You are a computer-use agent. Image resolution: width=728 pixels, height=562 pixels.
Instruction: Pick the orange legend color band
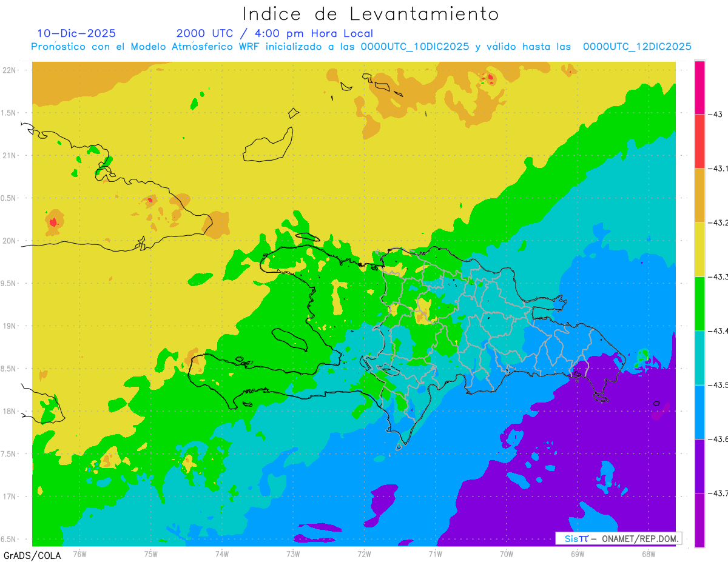point(699,195)
